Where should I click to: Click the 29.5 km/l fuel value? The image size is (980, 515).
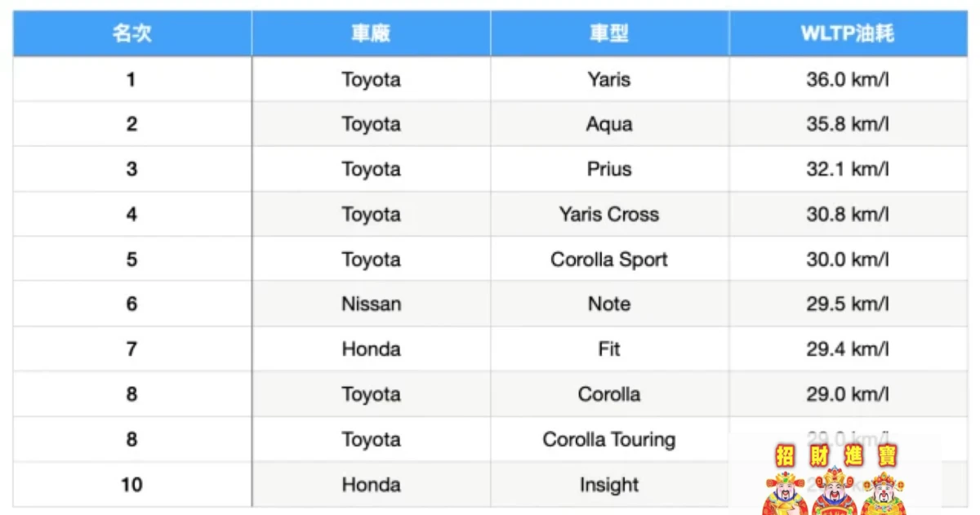848,304
